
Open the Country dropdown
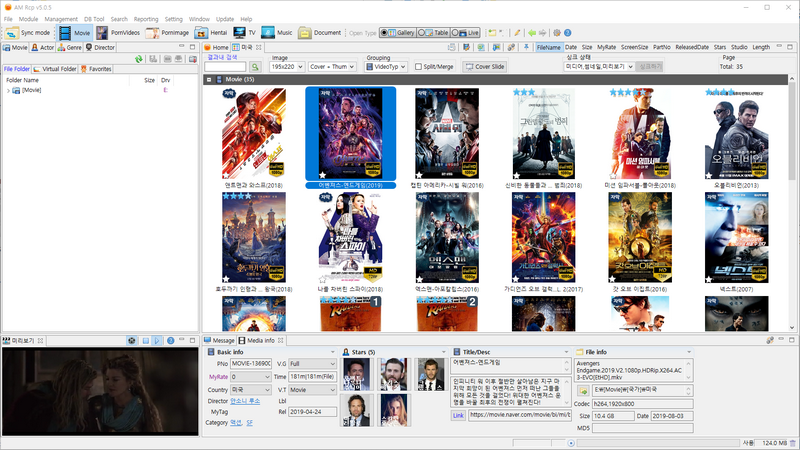[251, 390]
